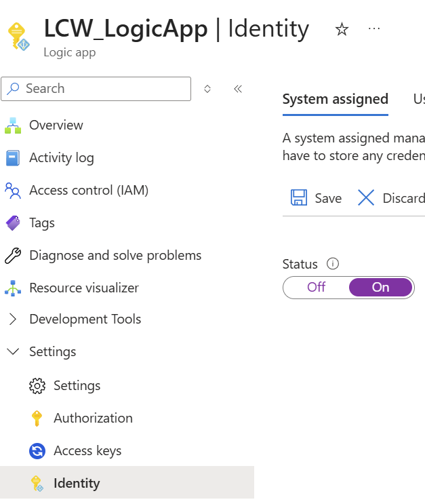Toggle expand/collapse all menu groups arrow
Image resolution: width=425 pixels, height=504 pixels.
pos(207,89)
